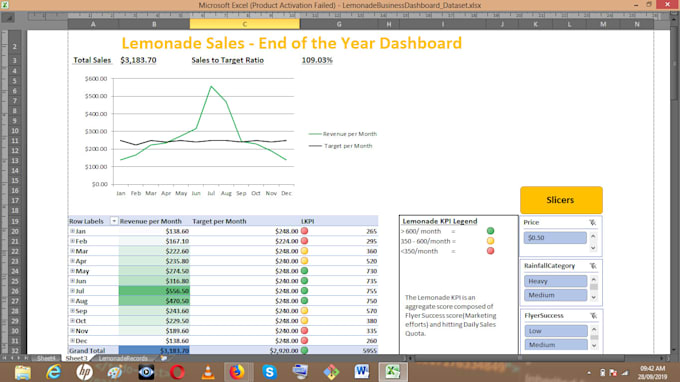Viewport: 680px width, 382px height.
Task: Select column C header
Action: 245,24
